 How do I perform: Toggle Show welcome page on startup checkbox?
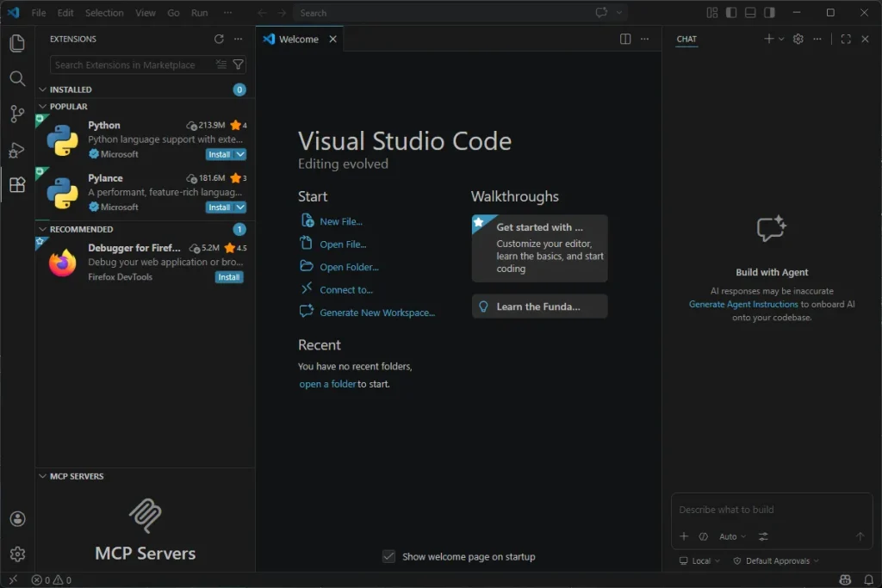[389, 557]
